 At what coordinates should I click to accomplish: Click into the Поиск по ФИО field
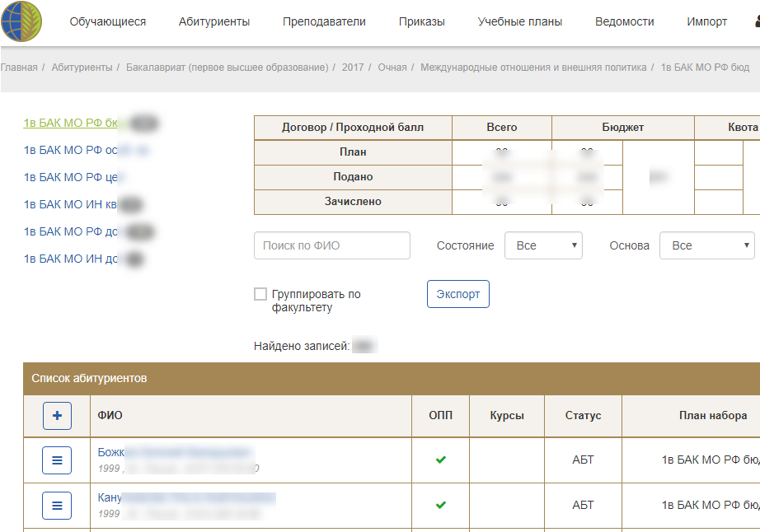(x=332, y=245)
